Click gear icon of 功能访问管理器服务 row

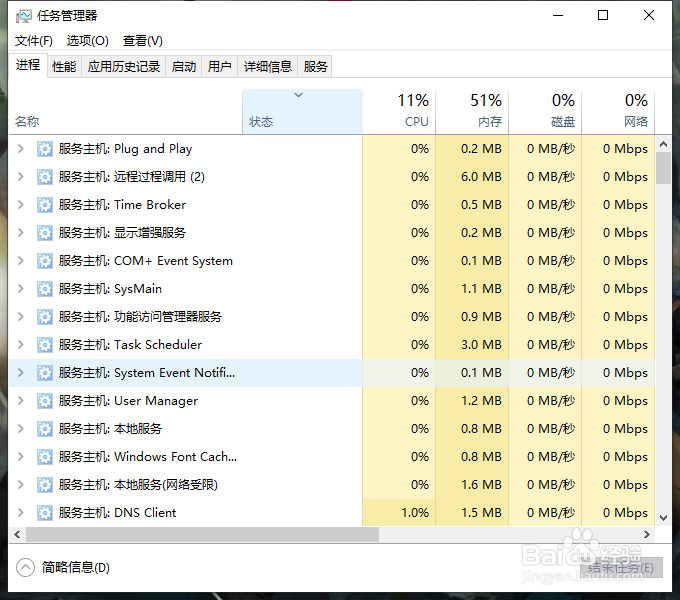tap(45, 317)
